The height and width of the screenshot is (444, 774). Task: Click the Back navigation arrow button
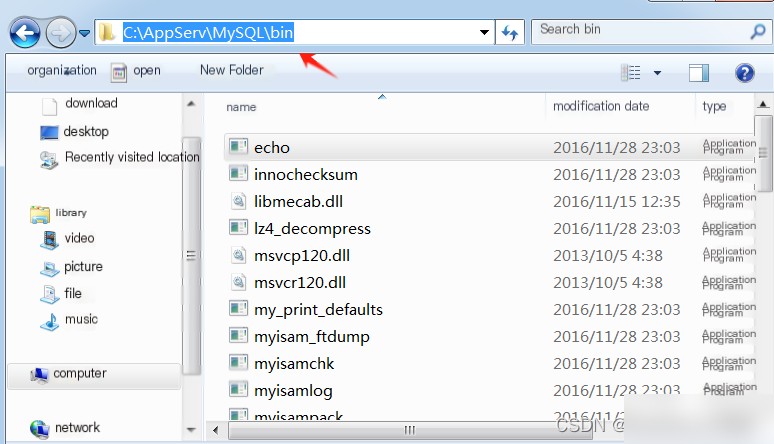tap(25, 33)
